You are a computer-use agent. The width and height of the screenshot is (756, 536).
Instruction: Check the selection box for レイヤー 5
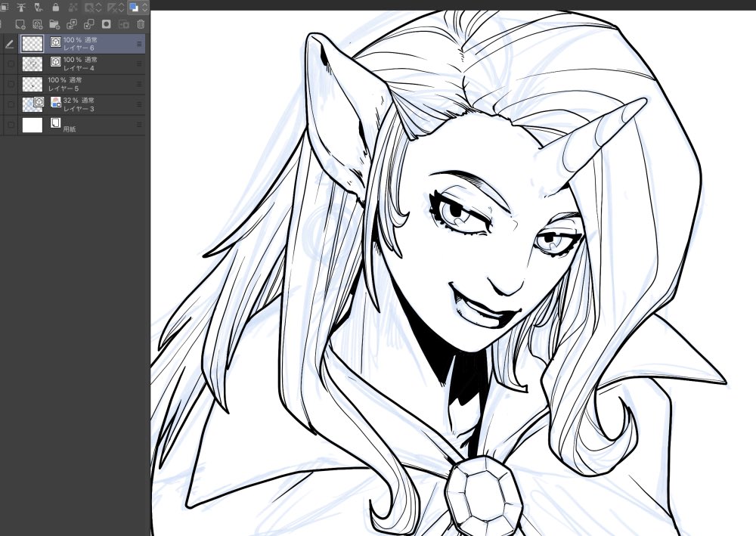(x=11, y=85)
